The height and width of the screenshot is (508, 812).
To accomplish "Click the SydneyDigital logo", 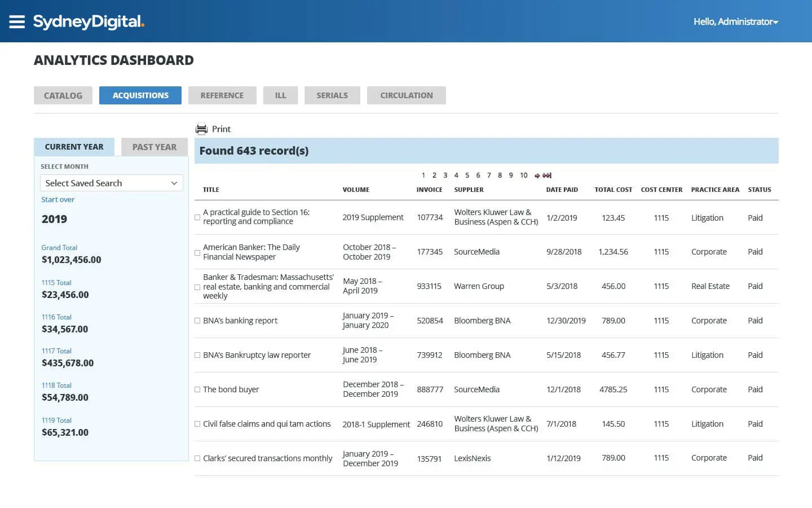I will click(x=89, y=21).
